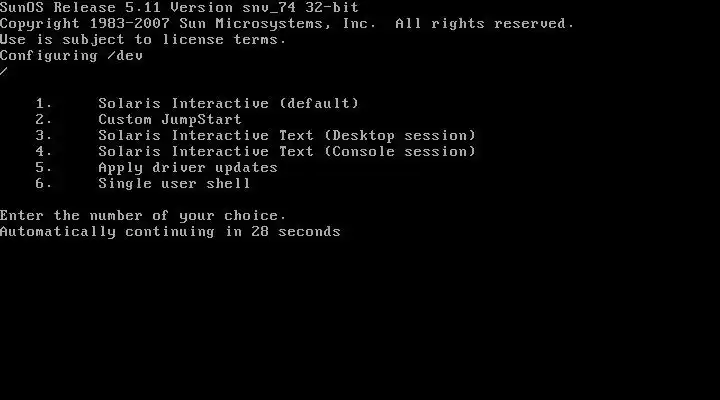Click the 'Configuring /dev' status line
720x400 pixels.
coord(71,56)
